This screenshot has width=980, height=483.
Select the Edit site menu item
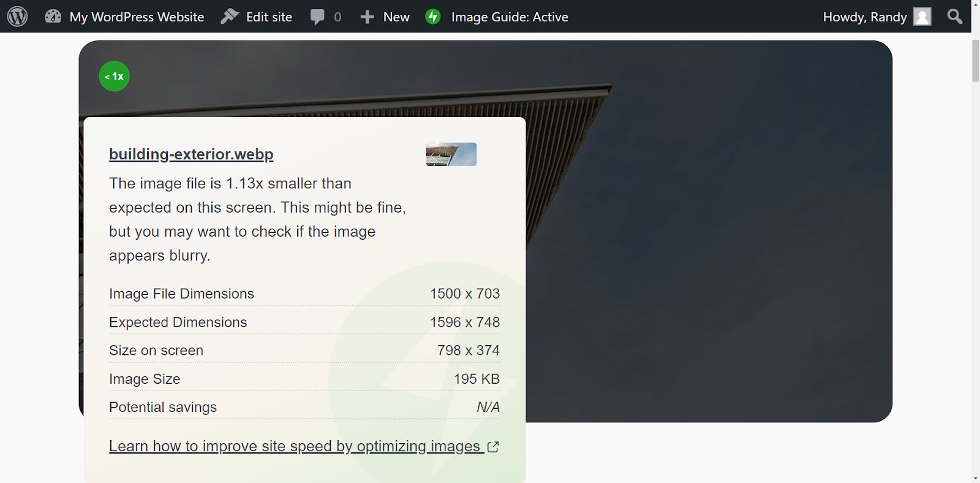pos(269,17)
